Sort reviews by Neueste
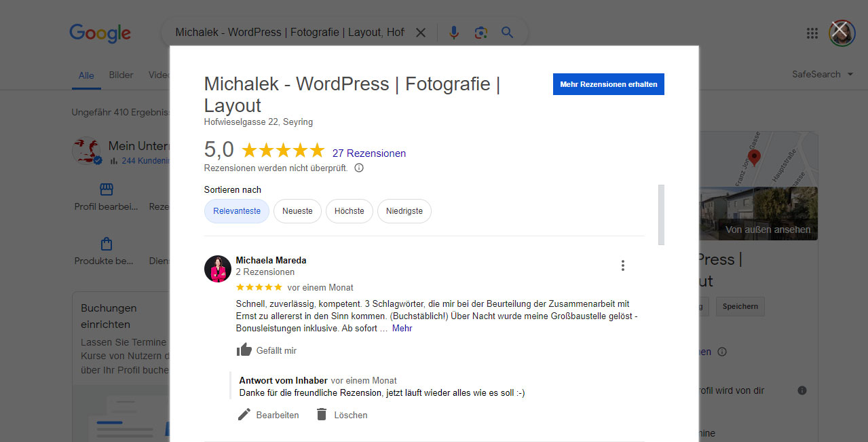This screenshot has width=868, height=442. pos(297,211)
